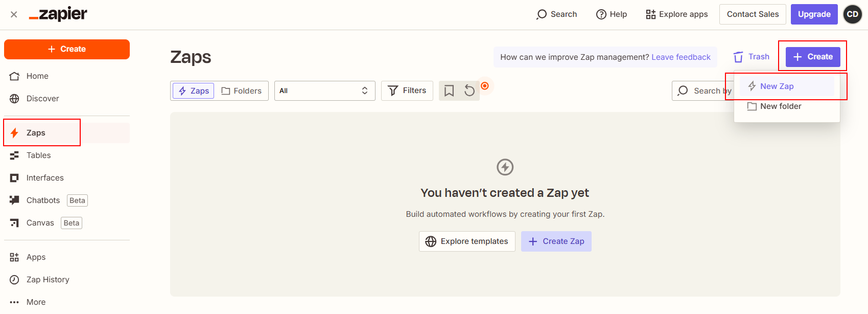
Task: Expand More options in the sidebar
Action: 67,302
